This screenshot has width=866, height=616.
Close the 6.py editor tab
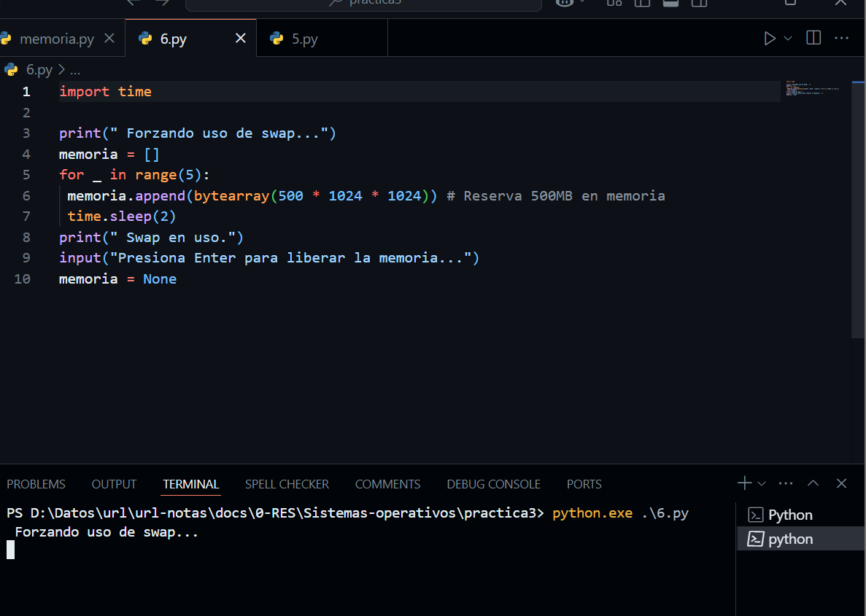click(240, 39)
